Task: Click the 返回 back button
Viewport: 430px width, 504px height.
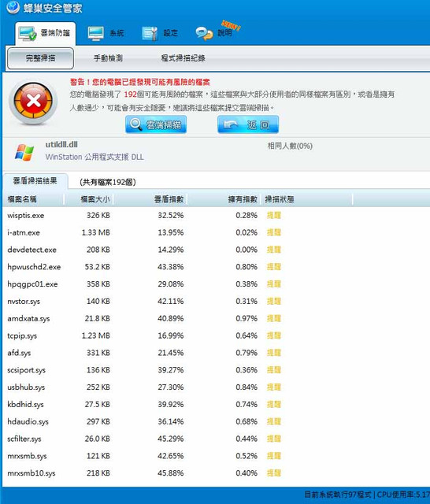Action: 248,124
